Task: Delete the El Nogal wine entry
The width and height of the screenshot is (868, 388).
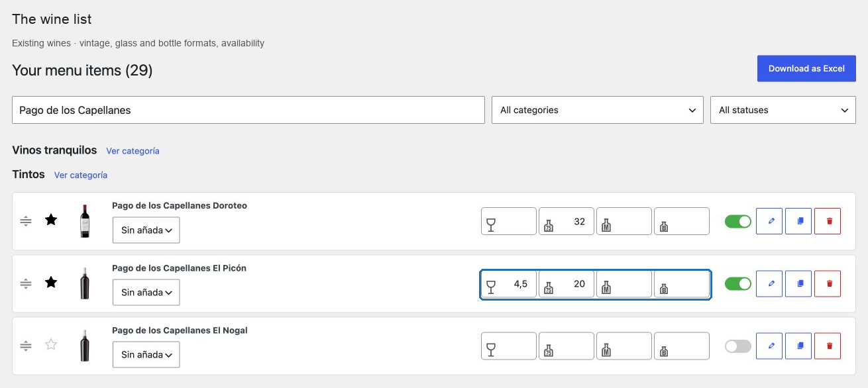Action: click(x=828, y=346)
